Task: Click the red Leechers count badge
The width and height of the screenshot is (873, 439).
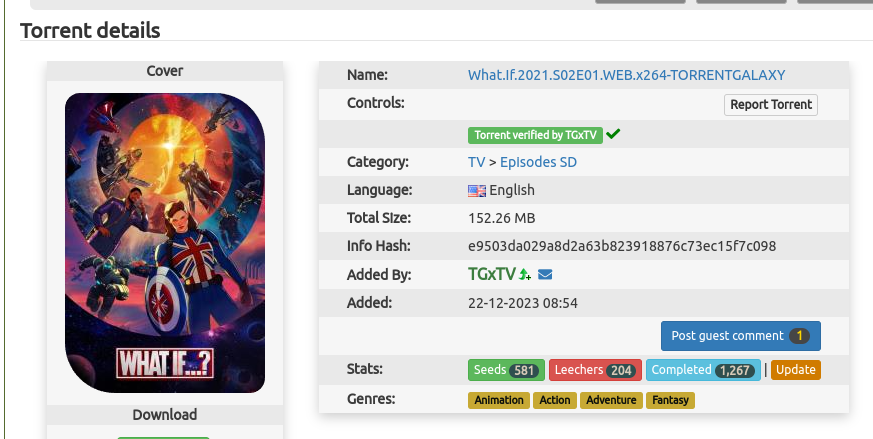Action: pyautogui.click(x=594, y=370)
